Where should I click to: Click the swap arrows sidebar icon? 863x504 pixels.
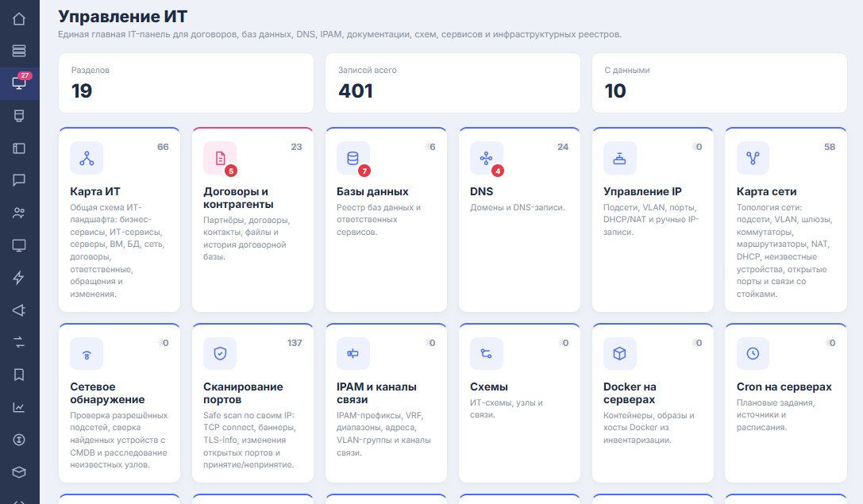click(x=19, y=342)
